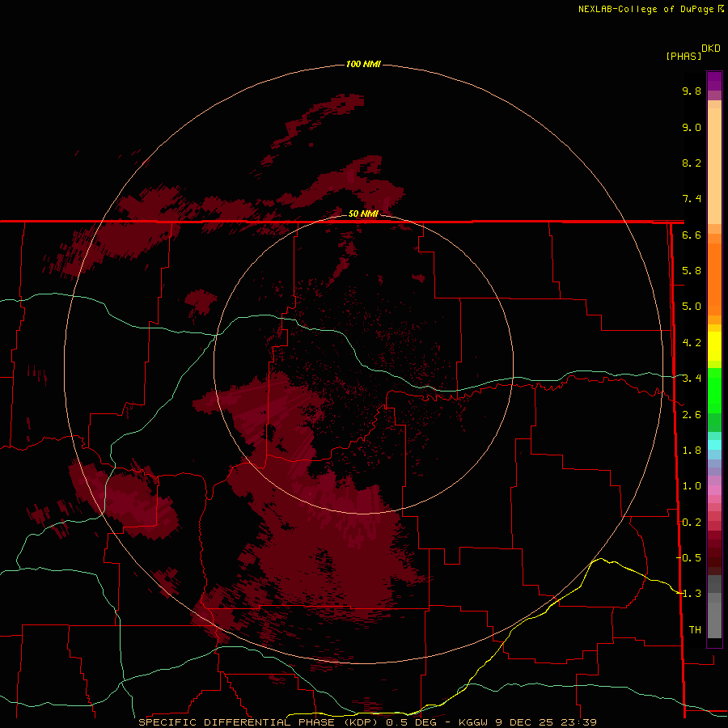Select the 2.6 value on color scale
This screenshot has width=728, height=728.
(x=692, y=415)
